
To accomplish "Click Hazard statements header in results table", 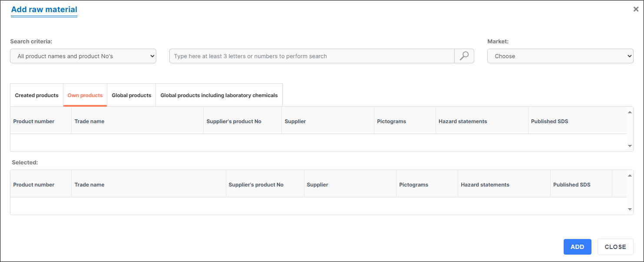I will click(x=462, y=121).
